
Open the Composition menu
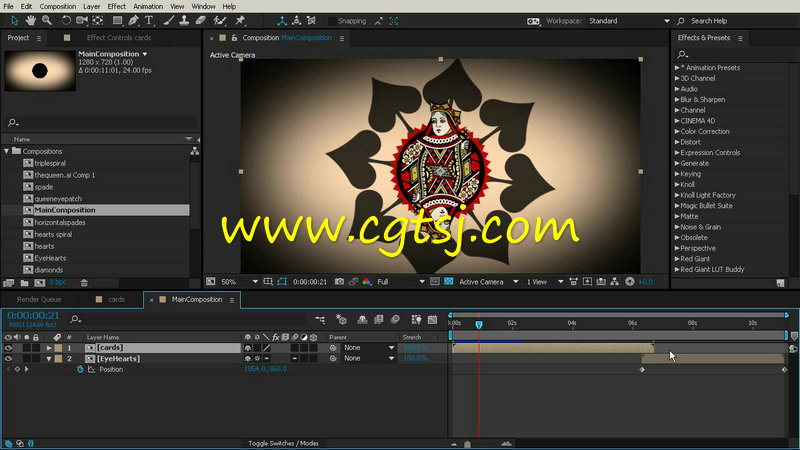click(58, 6)
